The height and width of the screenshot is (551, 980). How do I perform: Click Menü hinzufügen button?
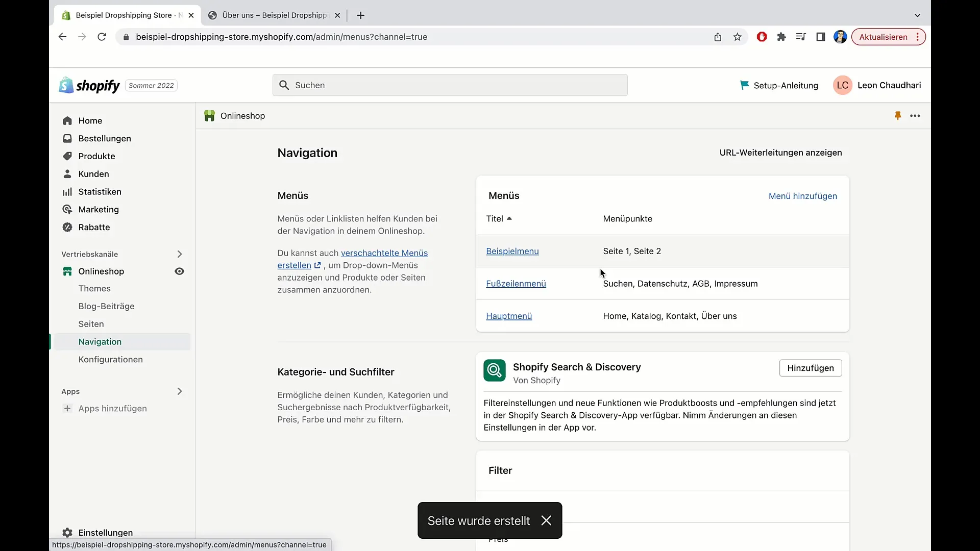click(x=803, y=196)
